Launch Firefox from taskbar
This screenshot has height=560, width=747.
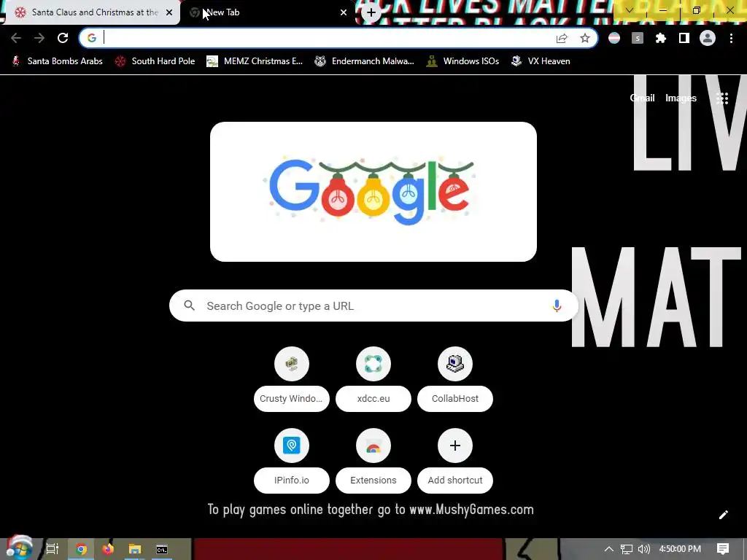108,549
